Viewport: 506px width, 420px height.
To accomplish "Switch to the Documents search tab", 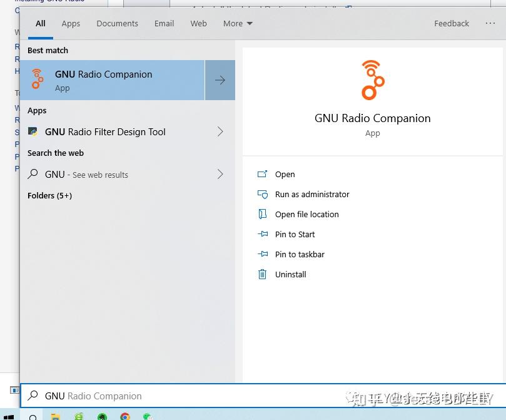I will click(x=117, y=23).
